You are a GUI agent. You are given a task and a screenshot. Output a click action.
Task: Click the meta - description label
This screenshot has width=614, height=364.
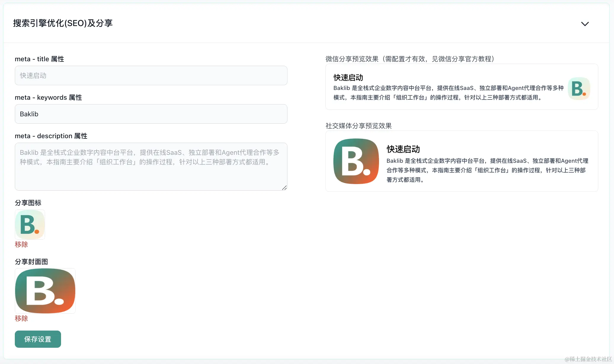click(51, 136)
